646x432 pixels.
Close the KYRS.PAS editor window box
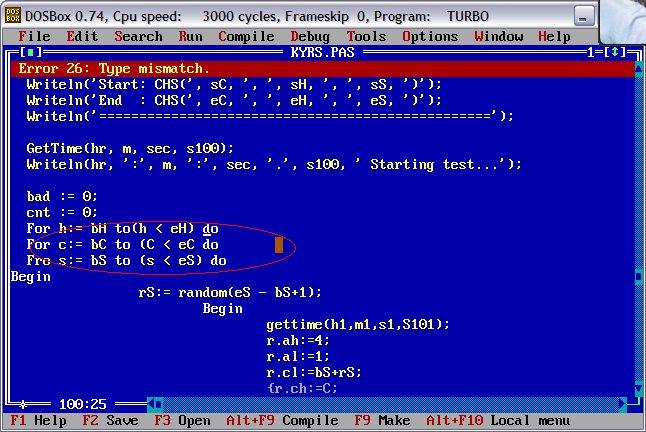(x=35, y=52)
